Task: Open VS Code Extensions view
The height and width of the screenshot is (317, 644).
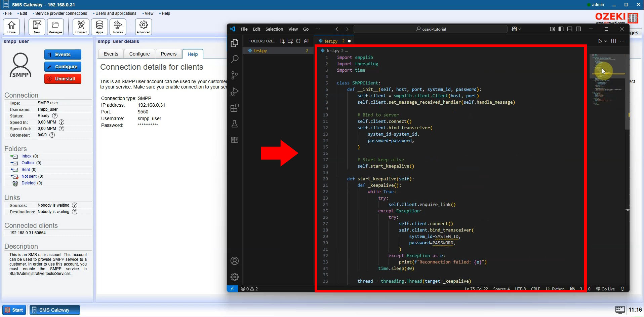Action: pos(235,108)
